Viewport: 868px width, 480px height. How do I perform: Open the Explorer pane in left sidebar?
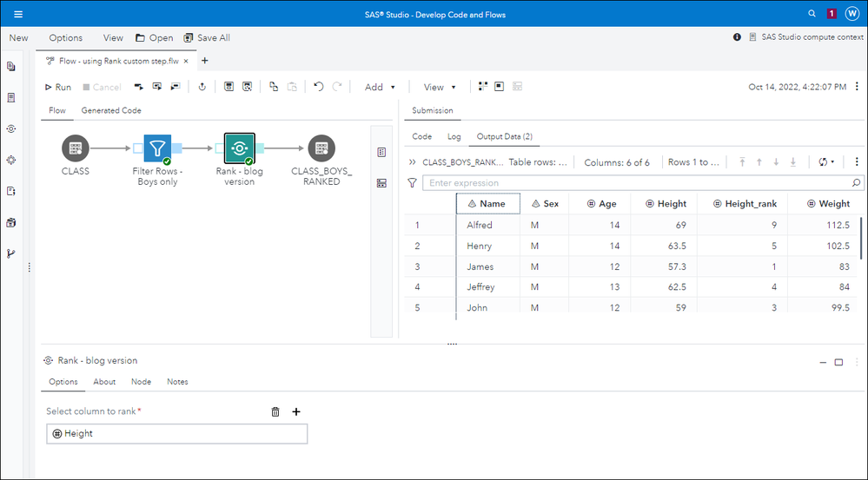[11, 66]
